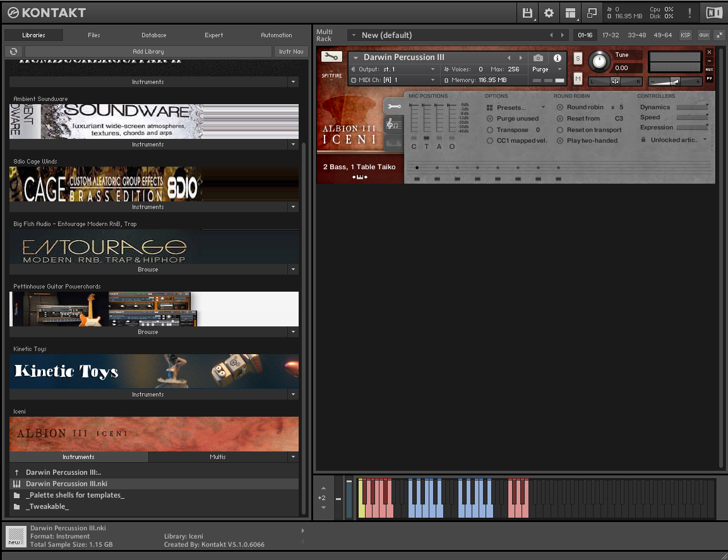Click the exclamation panic/restart icon

pos(689,13)
